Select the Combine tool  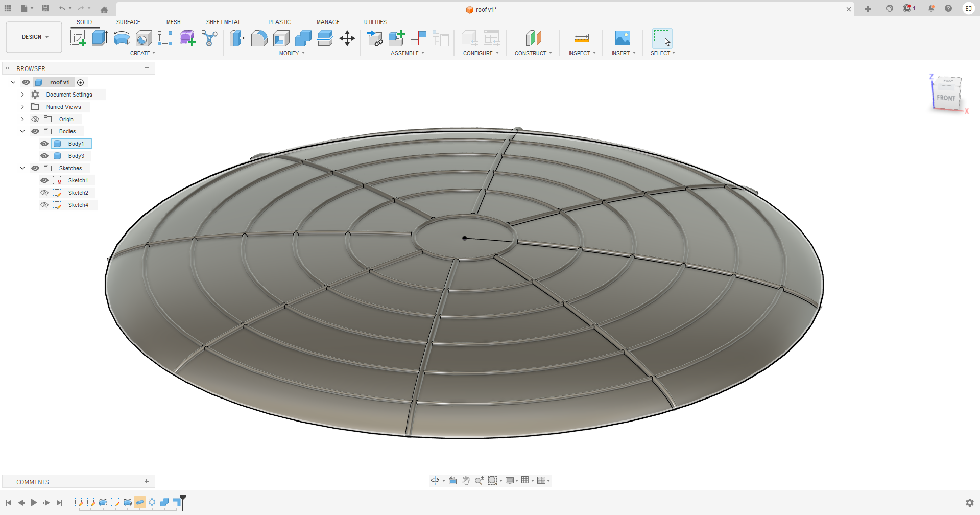point(303,38)
